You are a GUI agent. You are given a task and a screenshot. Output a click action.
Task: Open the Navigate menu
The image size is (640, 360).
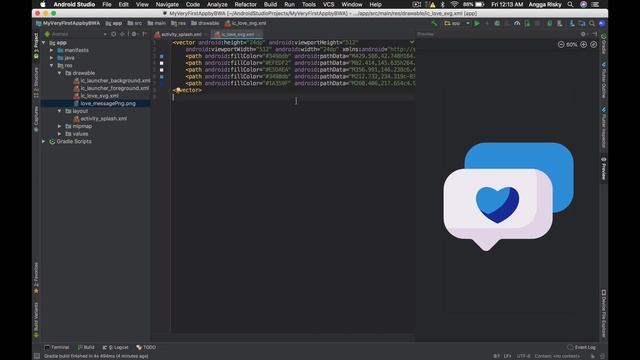[x=167, y=4]
